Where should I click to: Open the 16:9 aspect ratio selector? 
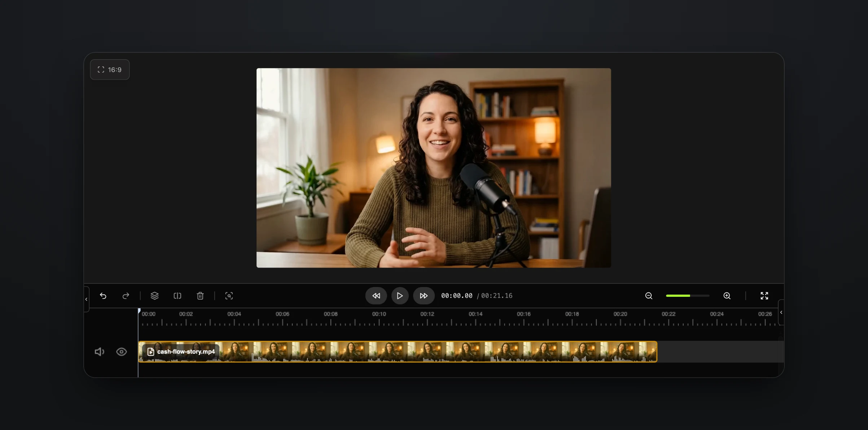click(x=110, y=70)
